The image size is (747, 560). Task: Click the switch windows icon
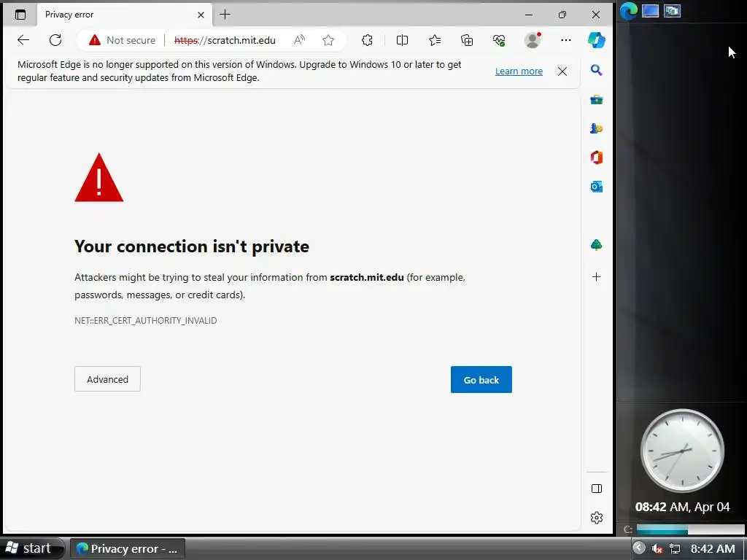[x=672, y=11]
